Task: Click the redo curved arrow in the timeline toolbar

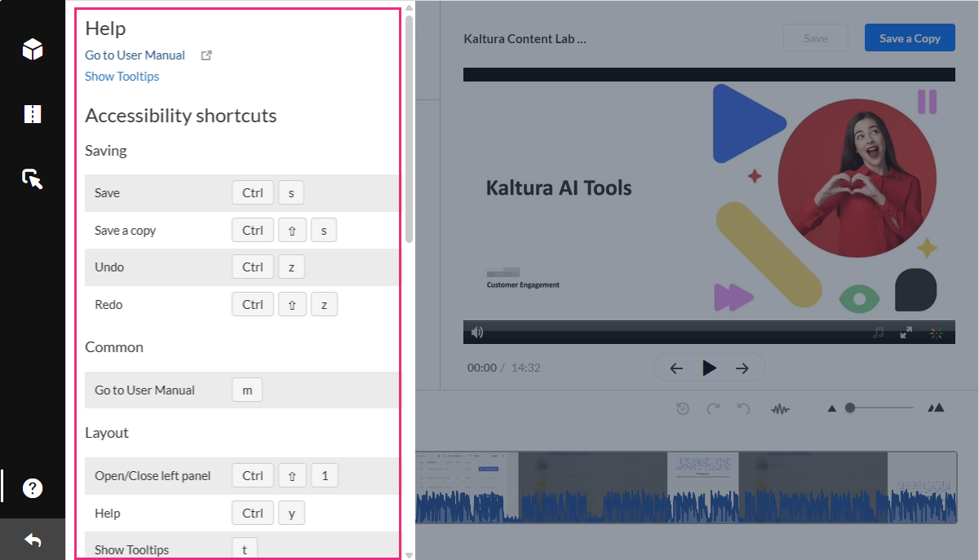Action: (713, 408)
